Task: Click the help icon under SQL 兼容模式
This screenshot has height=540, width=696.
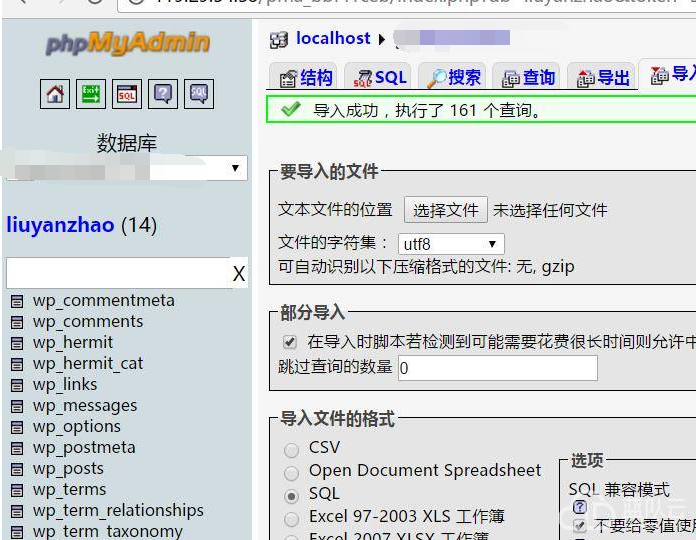Action: pos(580,507)
